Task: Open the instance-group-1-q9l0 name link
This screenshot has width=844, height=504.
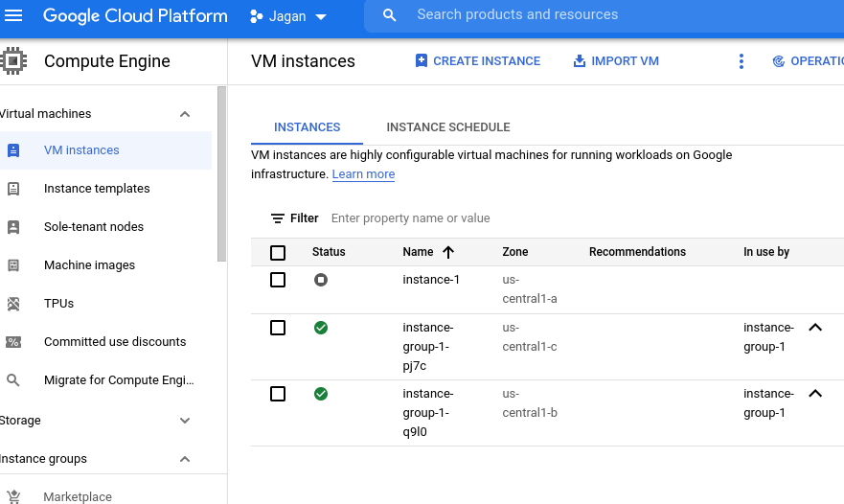Action: (x=428, y=413)
